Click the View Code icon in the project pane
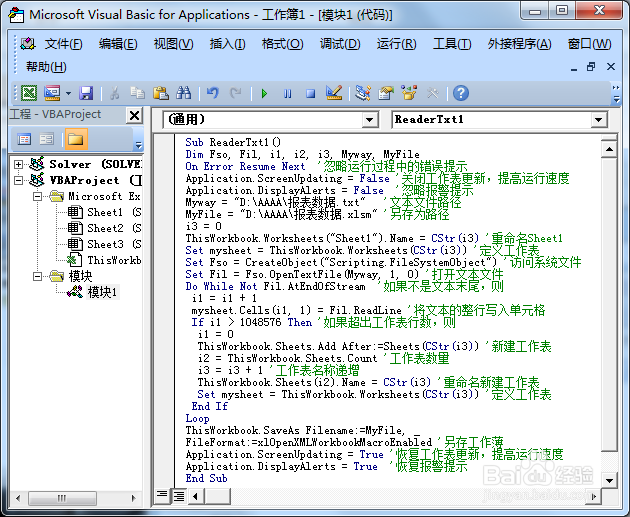The width and height of the screenshot is (630, 517). coord(24,139)
